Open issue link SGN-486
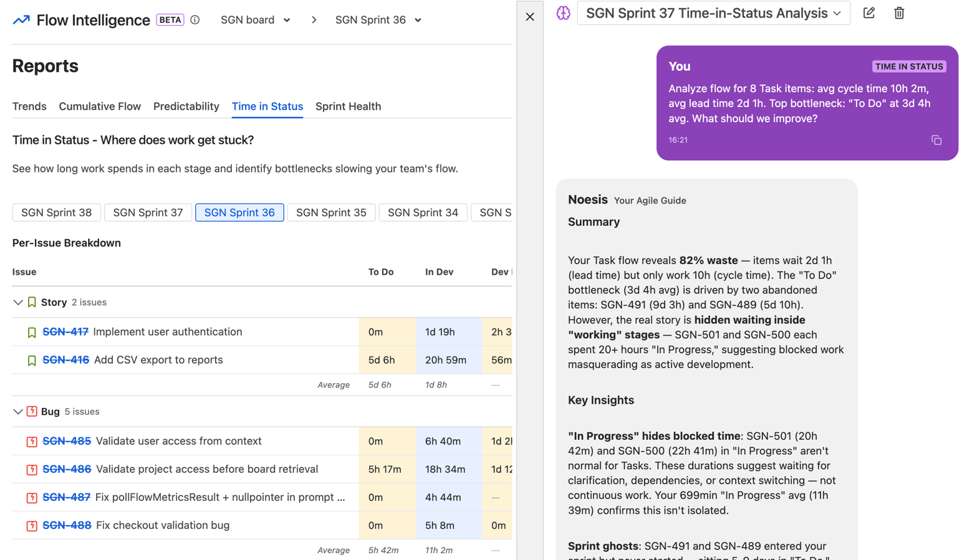Viewport: 962px width, 560px height. tap(67, 469)
